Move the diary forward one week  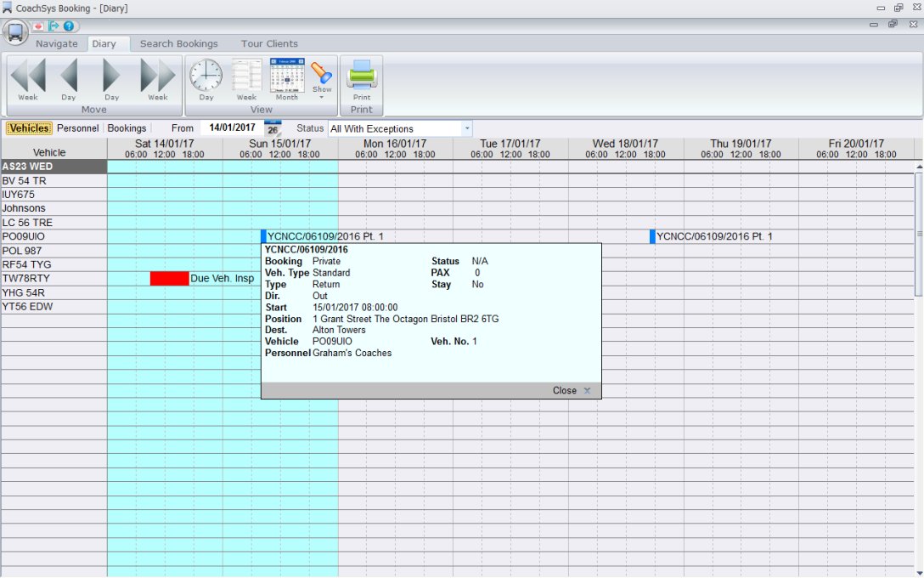(157, 79)
